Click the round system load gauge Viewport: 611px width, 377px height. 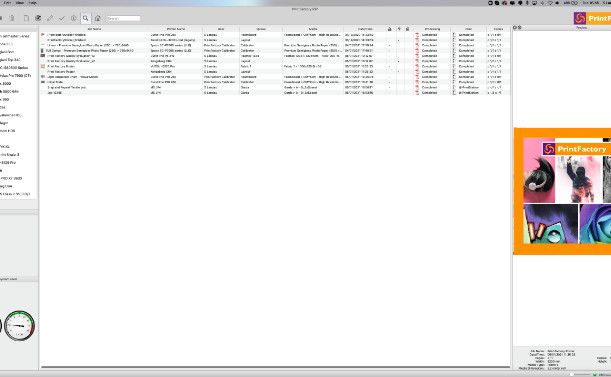[x=19, y=326]
